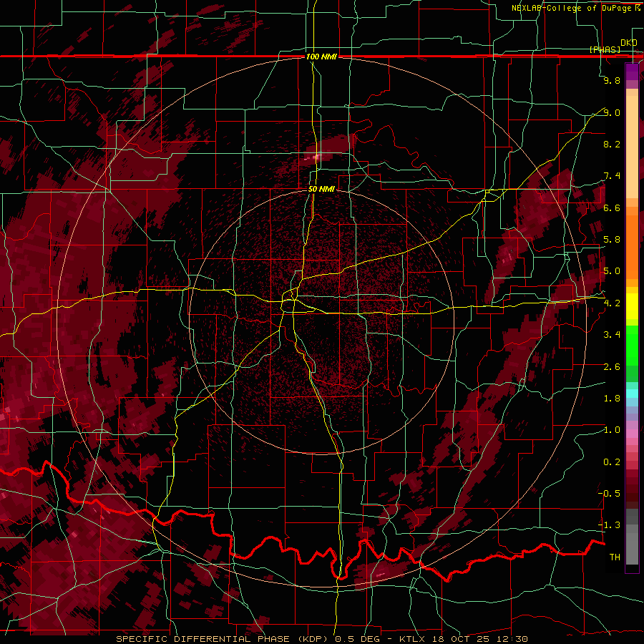Click the 9.8 value on the color scale
This screenshot has width=644, height=644.
tap(612, 80)
